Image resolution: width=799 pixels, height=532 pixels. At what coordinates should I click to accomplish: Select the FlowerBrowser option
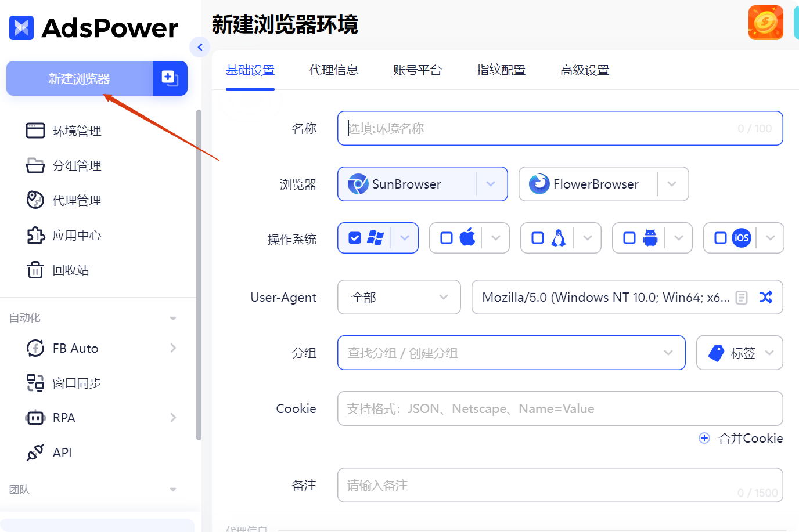pyautogui.click(x=588, y=184)
